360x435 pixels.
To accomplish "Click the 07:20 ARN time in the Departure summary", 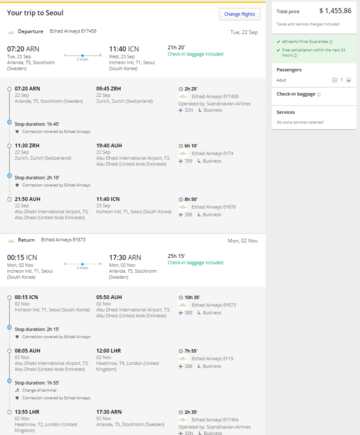I will (23, 49).
